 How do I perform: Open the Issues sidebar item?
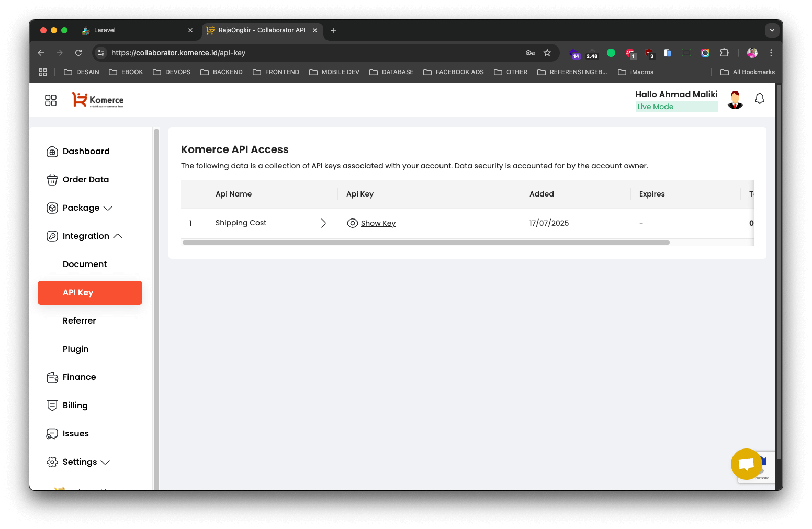pos(76,434)
